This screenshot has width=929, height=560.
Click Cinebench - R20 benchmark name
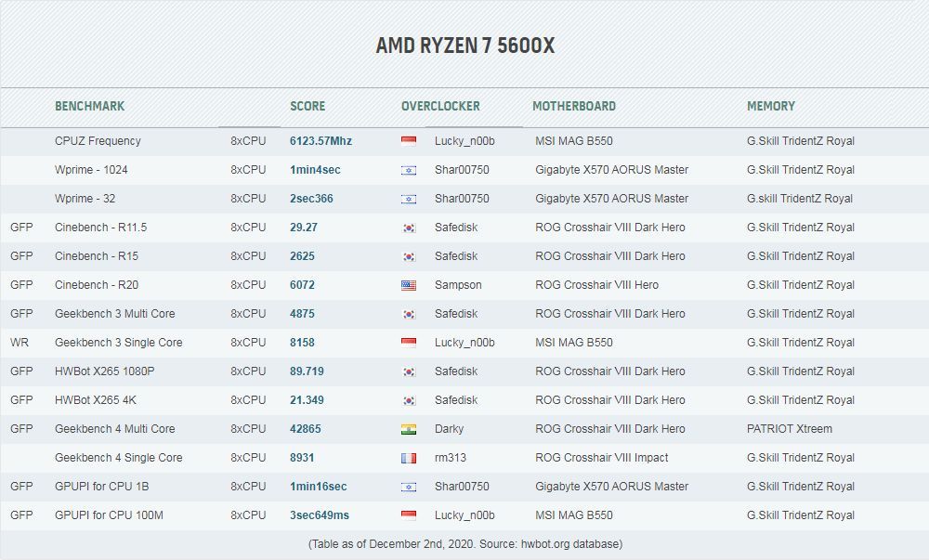click(x=97, y=285)
